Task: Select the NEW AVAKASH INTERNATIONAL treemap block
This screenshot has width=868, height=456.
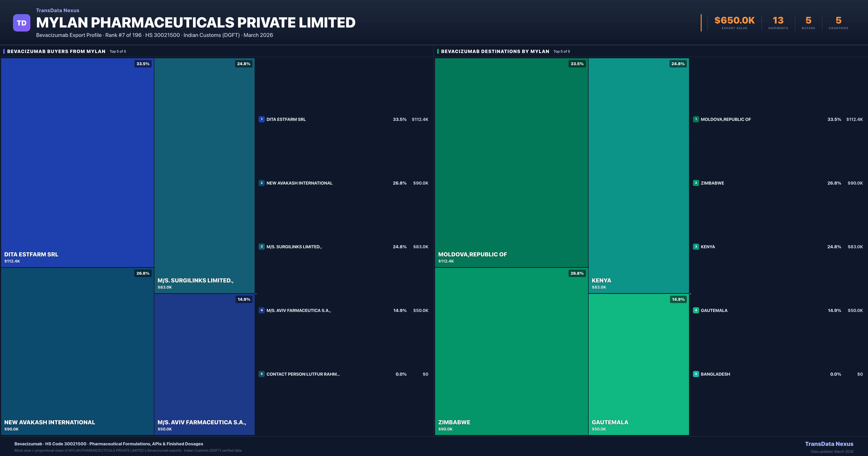Action: click(x=78, y=351)
